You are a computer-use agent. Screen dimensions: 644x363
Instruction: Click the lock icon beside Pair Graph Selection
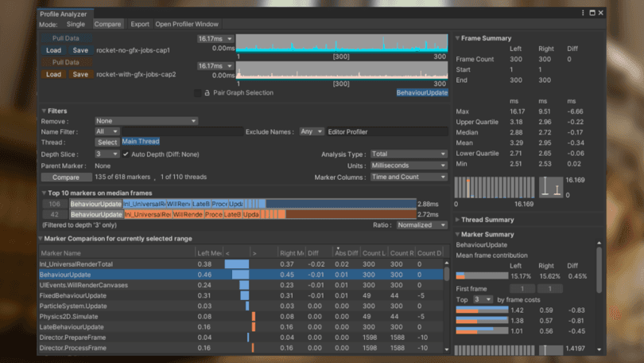tap(207, 93)
